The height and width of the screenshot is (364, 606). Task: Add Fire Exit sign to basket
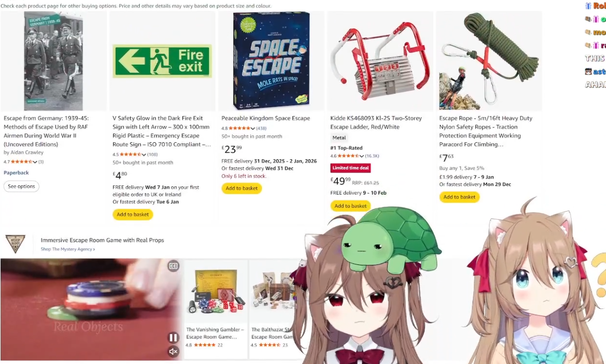click(133, 214)
